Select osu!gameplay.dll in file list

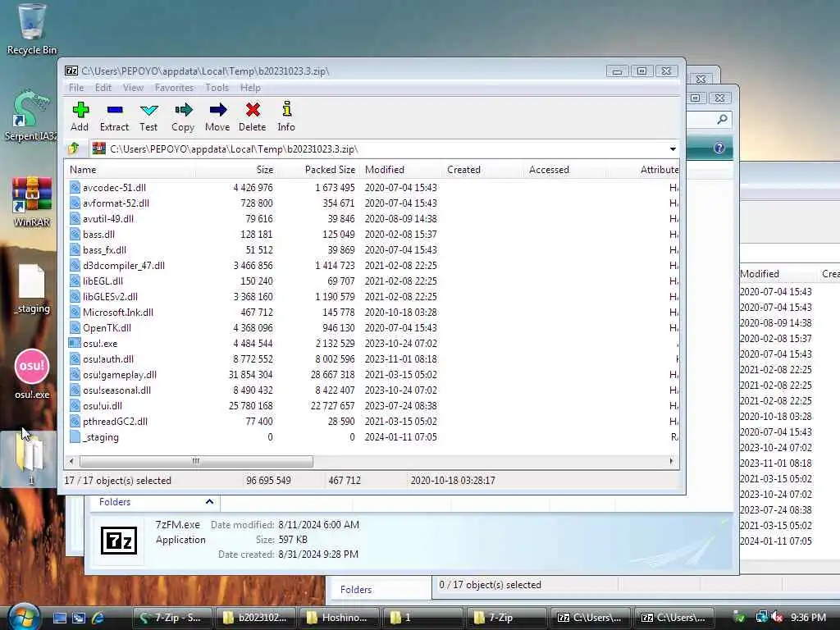(120, 374)
